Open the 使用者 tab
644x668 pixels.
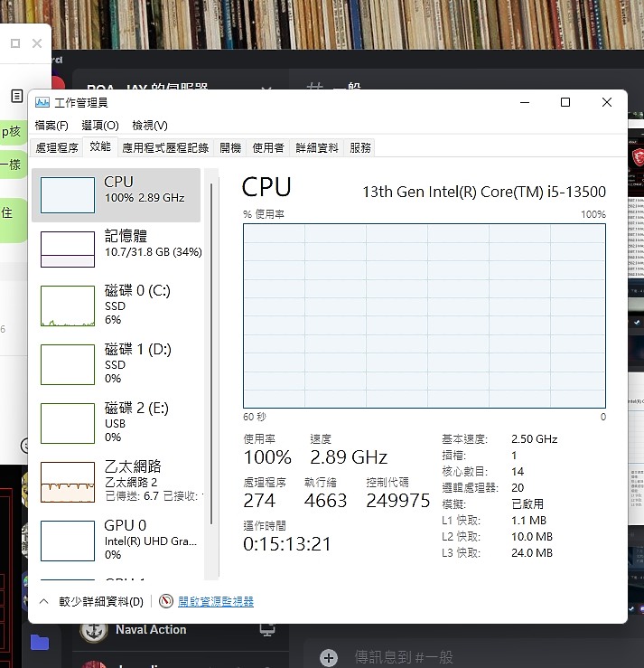(267, 148)
